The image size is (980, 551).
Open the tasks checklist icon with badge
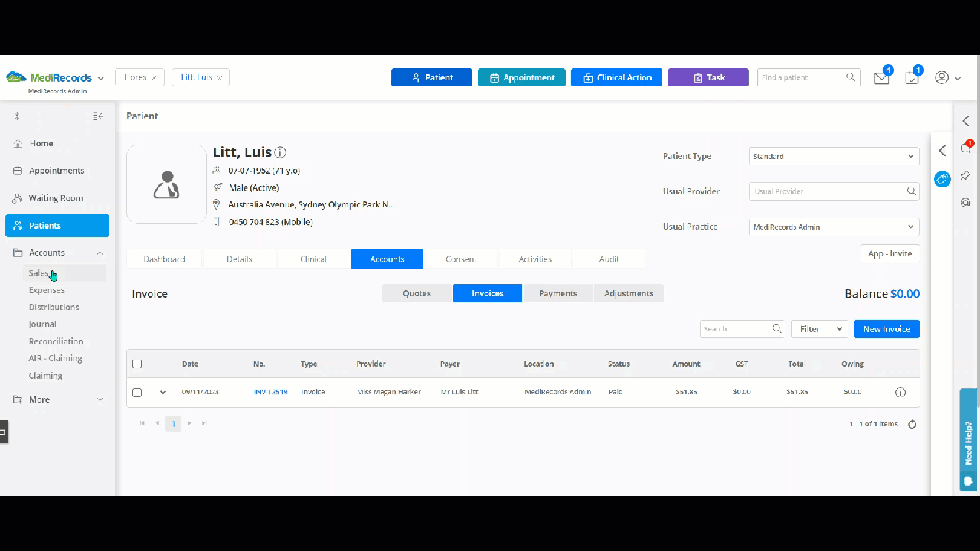[x=912, y=78]
